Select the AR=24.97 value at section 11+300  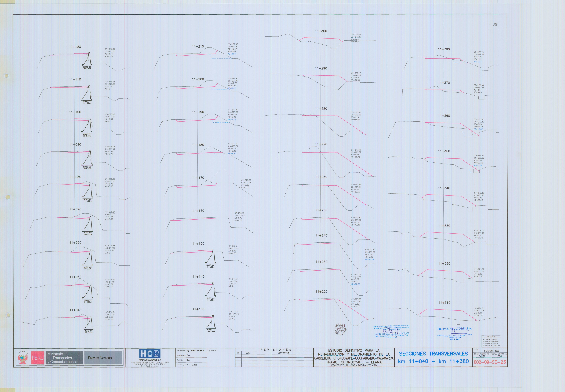tap(355, 42)
